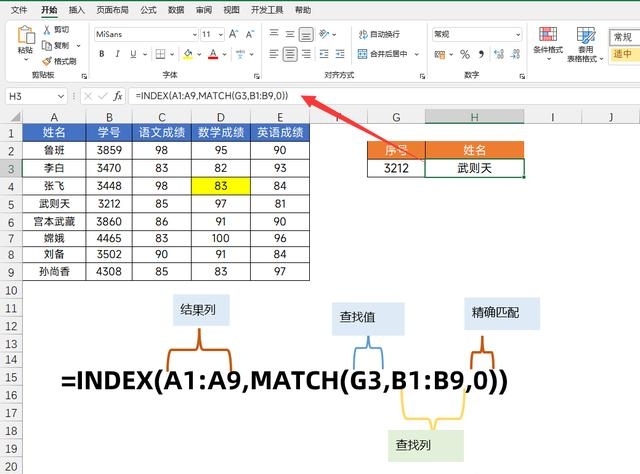
Task: Open the font color dropdown arrow
Action: [224, 54]
